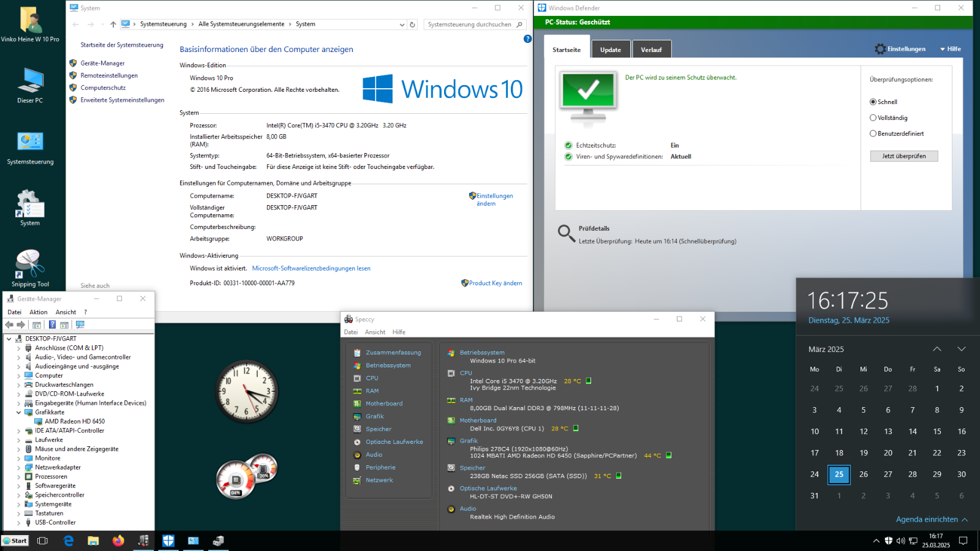Open the Dieser PC desktop icon
Screen dimensions: 980x551
30,86
